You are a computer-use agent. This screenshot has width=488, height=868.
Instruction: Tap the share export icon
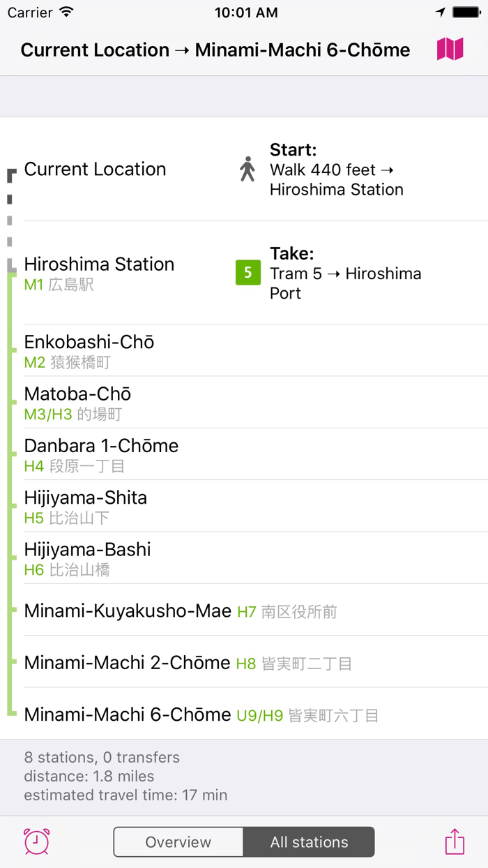pyautogui.click(x=454, y=841)
